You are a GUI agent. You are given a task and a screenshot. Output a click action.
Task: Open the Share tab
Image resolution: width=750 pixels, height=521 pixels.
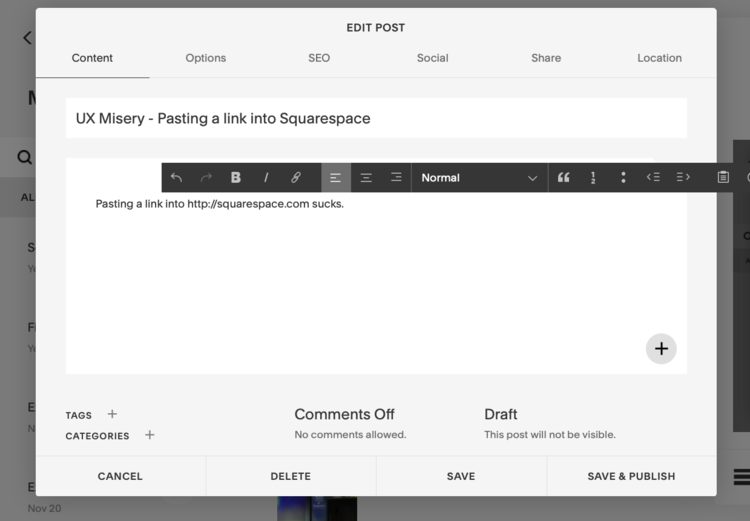tap(546, 58)
